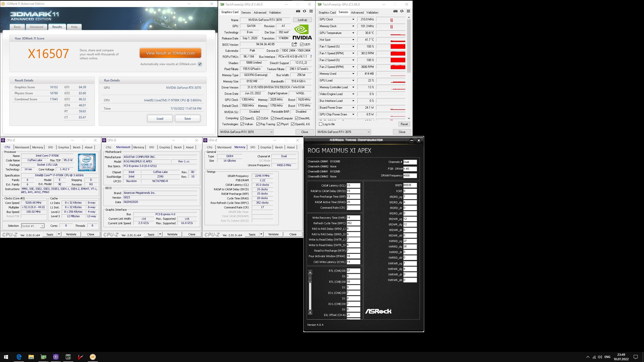Toggle Vulkan checkbox
This screenshot has width=644, height=362.
[x=242, y=124]
